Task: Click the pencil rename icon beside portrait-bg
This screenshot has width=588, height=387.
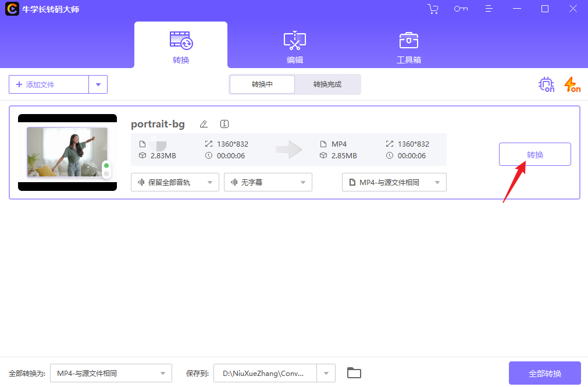Action: [204, 124]
